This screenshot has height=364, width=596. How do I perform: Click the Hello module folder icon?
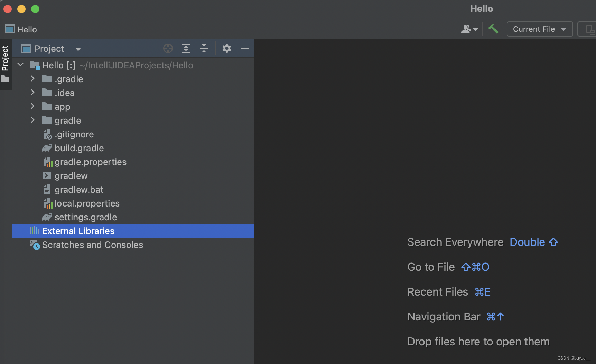click(x=35, y=65)
